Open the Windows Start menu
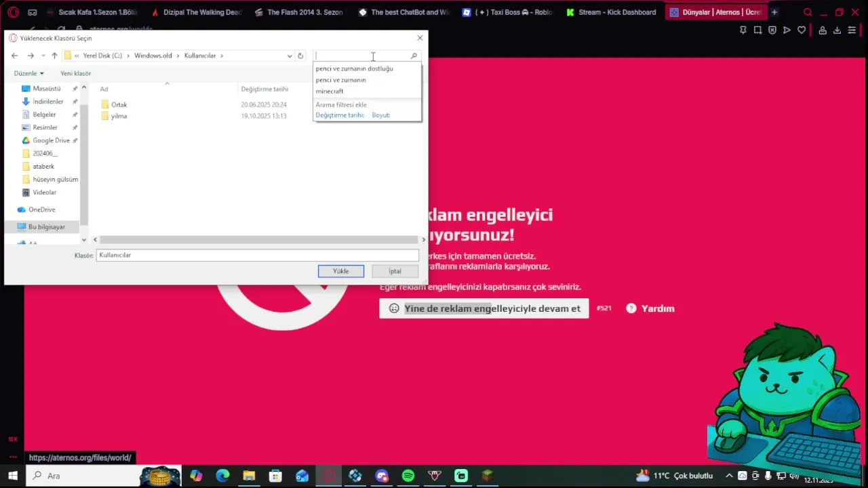Screen dimensions: 868x488 point(12,476)
